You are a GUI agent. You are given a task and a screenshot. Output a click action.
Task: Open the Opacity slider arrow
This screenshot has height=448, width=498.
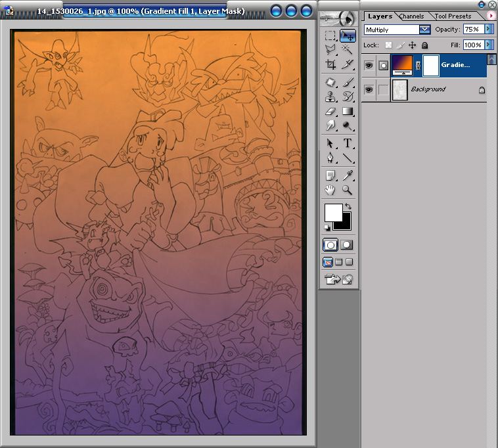488,30
